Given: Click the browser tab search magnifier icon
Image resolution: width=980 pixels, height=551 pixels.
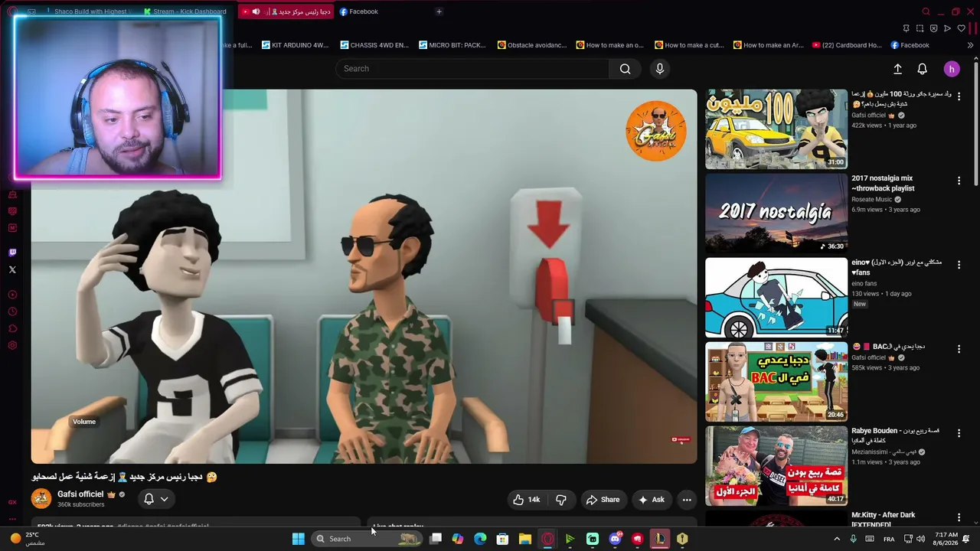Looking at the screenshot, I should 926,11.
